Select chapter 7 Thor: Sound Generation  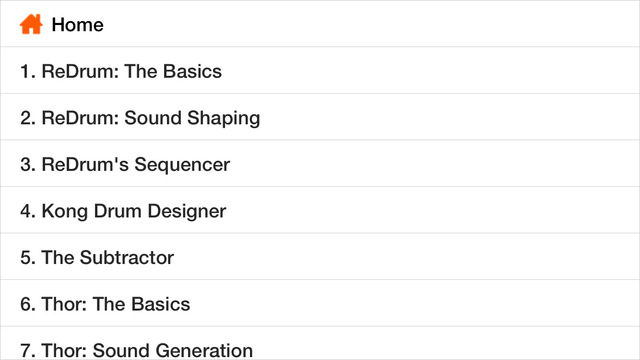(320, 343)
